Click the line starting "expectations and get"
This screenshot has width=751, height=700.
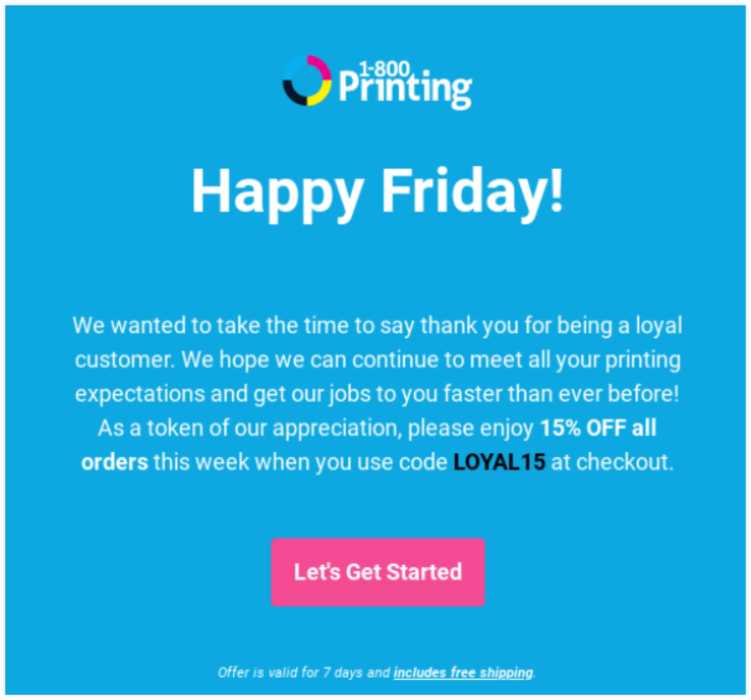coord(377,394)
